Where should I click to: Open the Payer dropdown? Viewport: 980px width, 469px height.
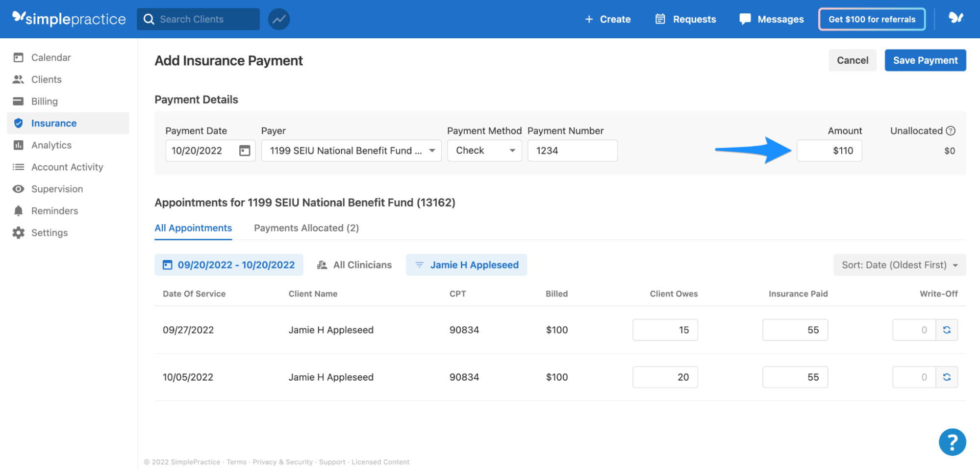pyautogui.click(x=351, y=151)
